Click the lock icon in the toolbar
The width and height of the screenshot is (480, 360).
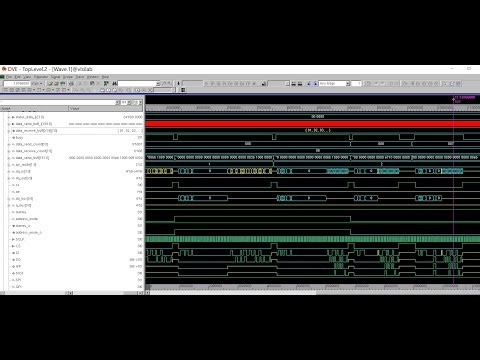tap(264, 83)
